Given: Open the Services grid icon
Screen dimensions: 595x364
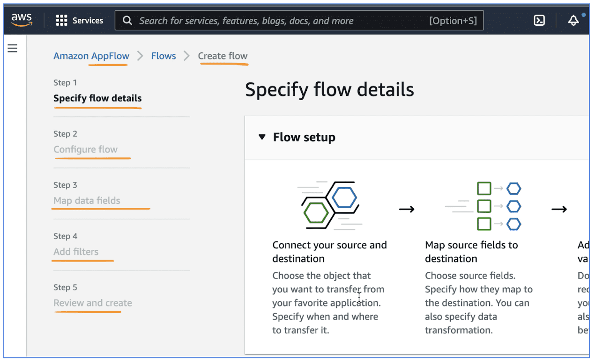Looking at the screenshot, I should coord(61,20).
